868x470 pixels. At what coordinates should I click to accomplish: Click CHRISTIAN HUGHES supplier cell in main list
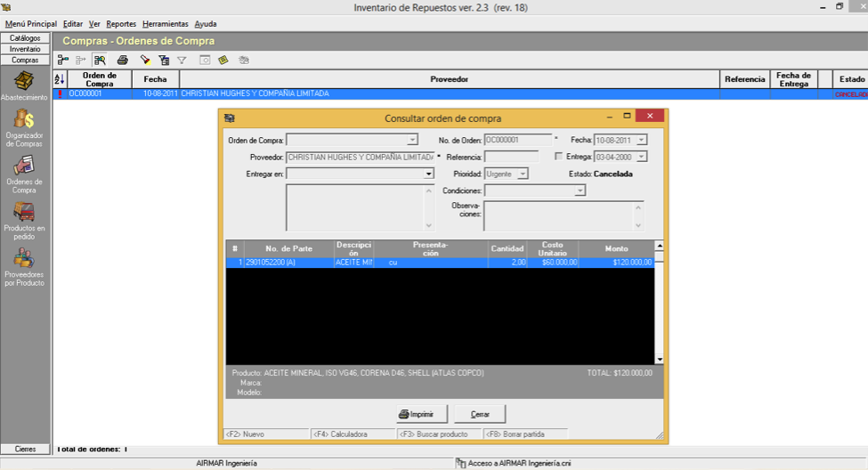point(449,94)
